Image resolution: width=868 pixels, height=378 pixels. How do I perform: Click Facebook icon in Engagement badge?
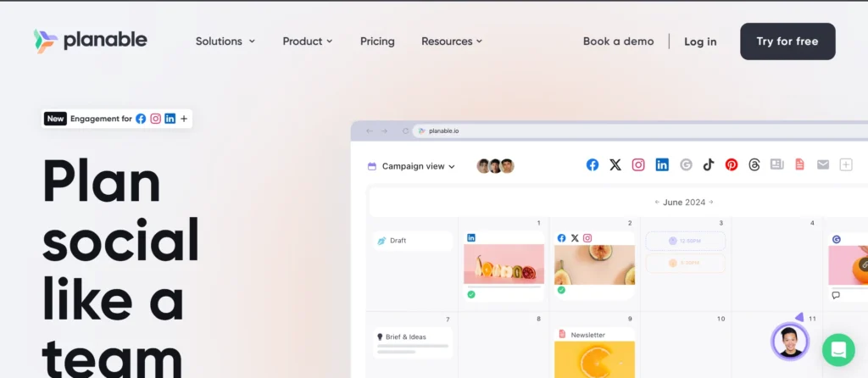[x=142, y=119]
